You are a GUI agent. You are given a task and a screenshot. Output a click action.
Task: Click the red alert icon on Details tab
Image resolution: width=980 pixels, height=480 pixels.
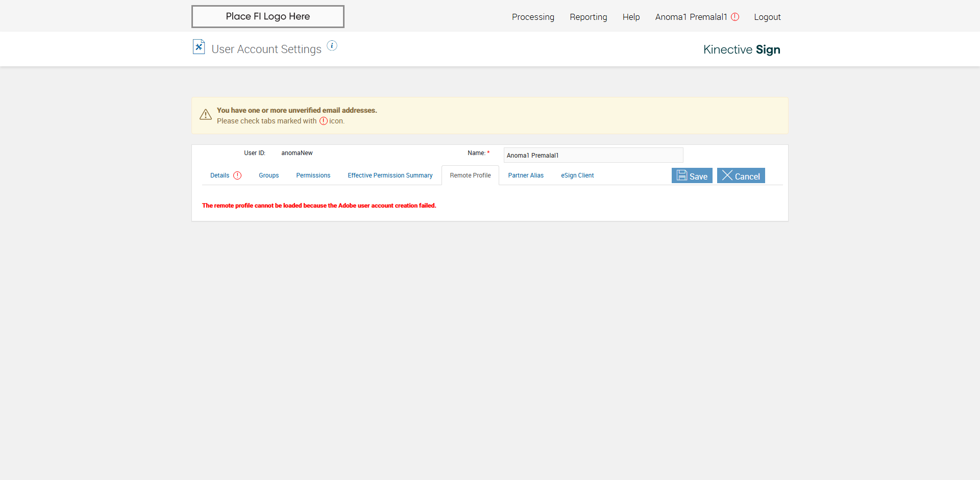pos(237,175)
